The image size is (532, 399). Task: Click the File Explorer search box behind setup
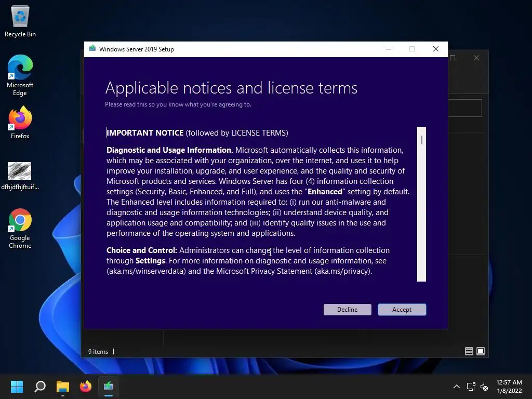point(465,108)
